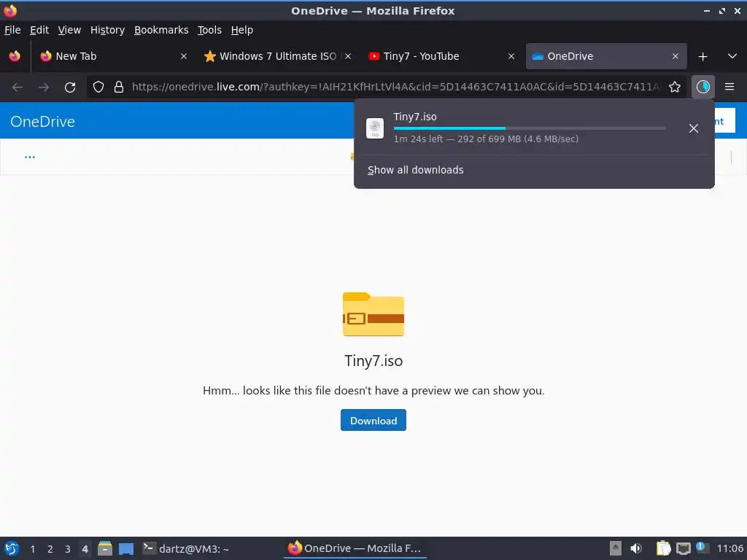Bookmark this page with the star icon

675,87
